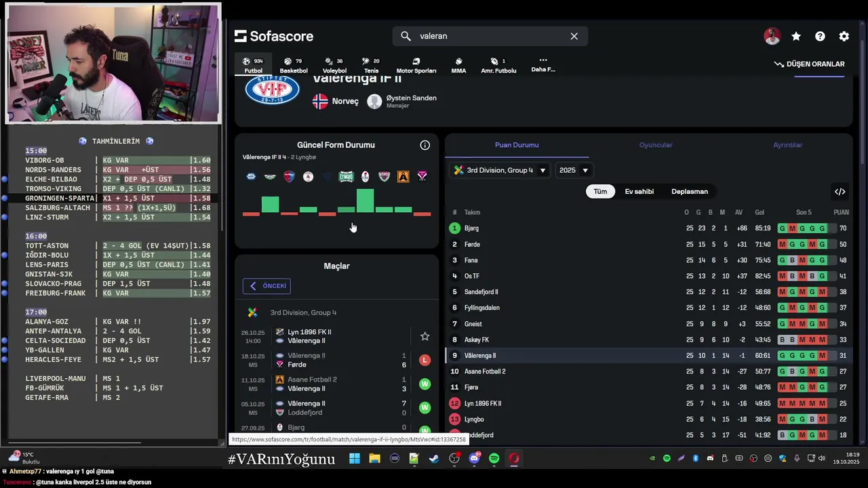The width and height of the screenshot is (868, 488).
Task: Expand the 3rd Division, Group 4 dropdown
Action: (x=500, y=170)
